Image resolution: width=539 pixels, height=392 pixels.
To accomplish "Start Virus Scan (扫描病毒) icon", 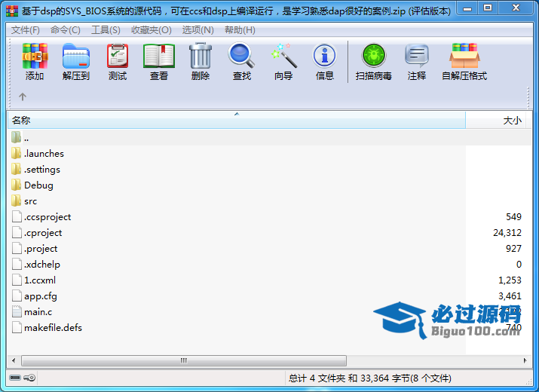I will [x=374, y=55].
